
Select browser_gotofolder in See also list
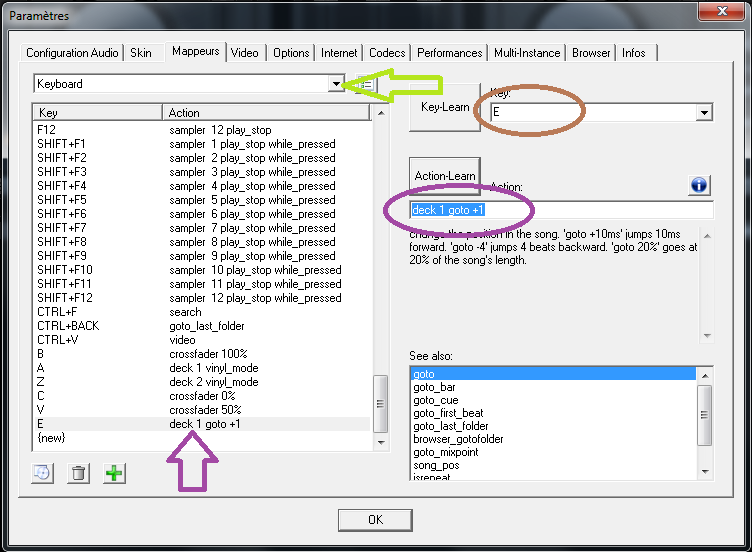point(553,439)
